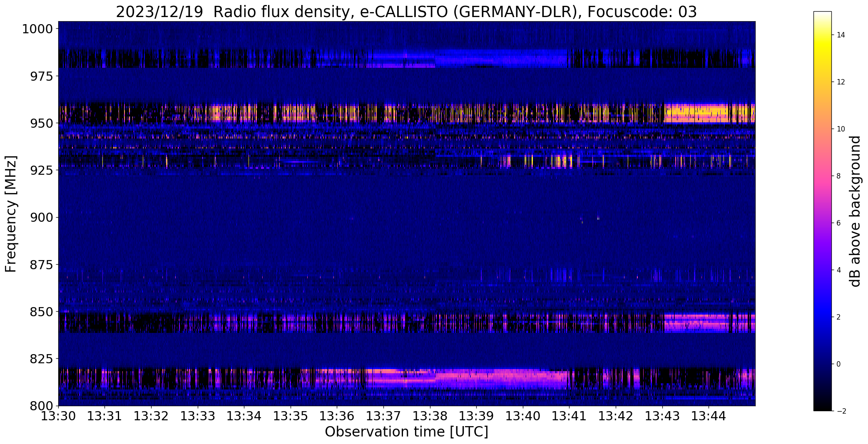The height and width of the screenshot is (444, 868).
Task: Click the plot title mentioning e-CALLISTO GERMANY-DLR
Action: 406,12
